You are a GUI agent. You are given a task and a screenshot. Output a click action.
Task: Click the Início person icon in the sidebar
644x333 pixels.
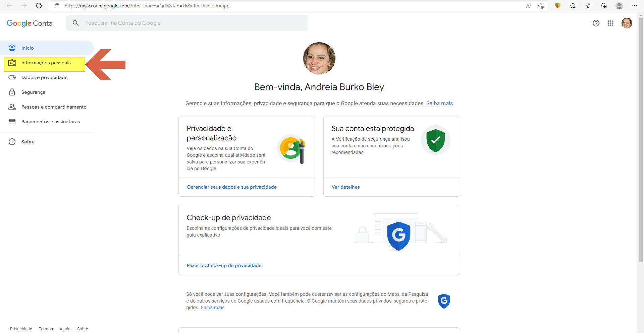pyautogui.click(x=12, y=48)
